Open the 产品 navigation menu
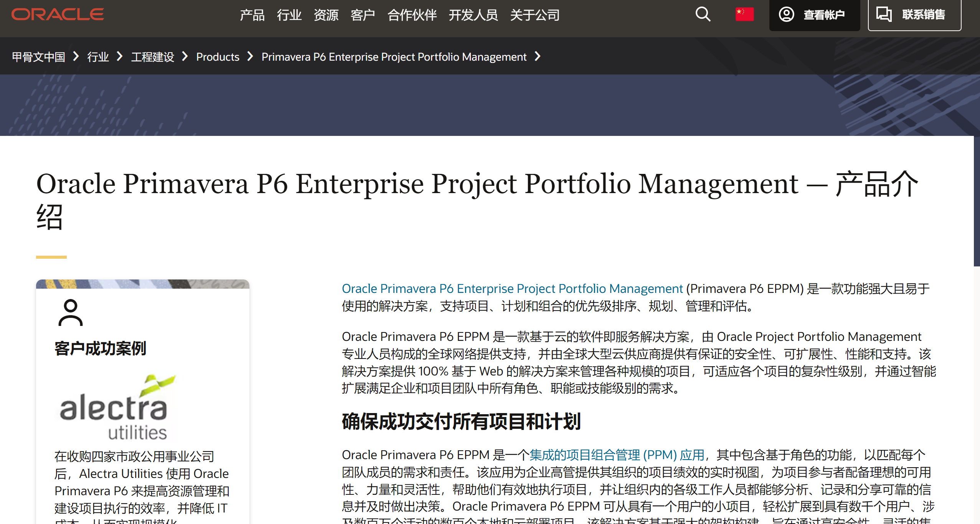 [252, 15]
